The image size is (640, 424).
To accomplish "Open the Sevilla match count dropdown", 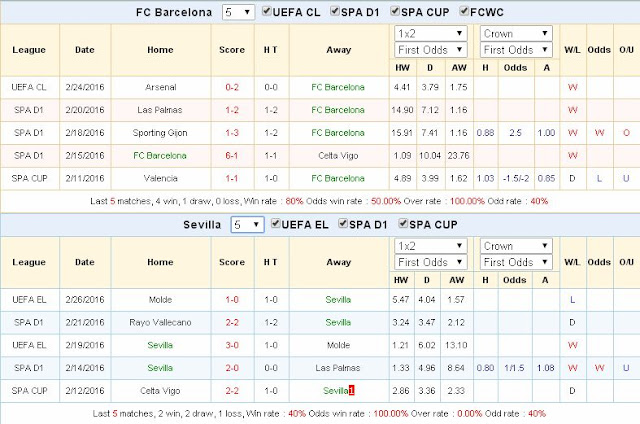I will tap(250, 224).
